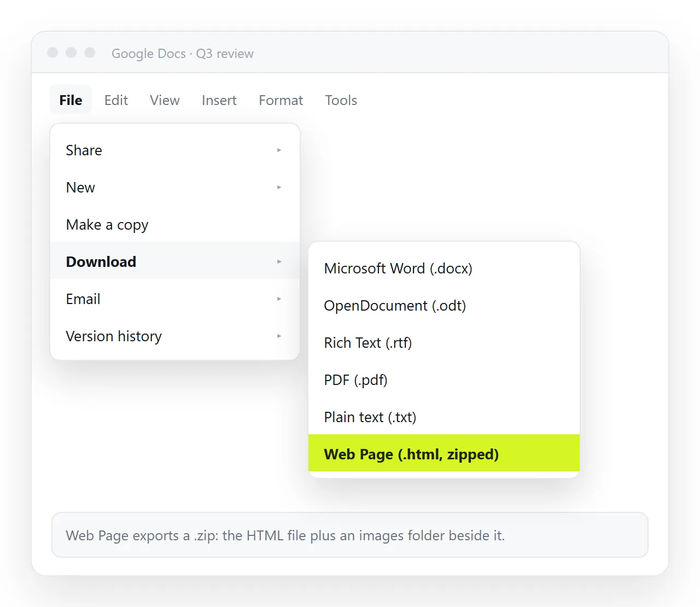Expand the Email submenu arrow
The width and height of the screenshot is (700, 607).
tap(279, 299)
